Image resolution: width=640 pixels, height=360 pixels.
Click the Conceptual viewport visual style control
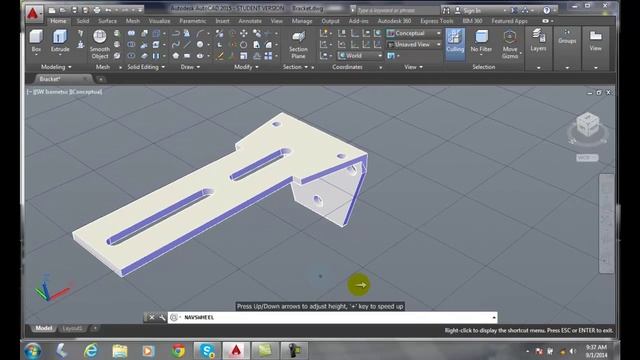[86, 92]
